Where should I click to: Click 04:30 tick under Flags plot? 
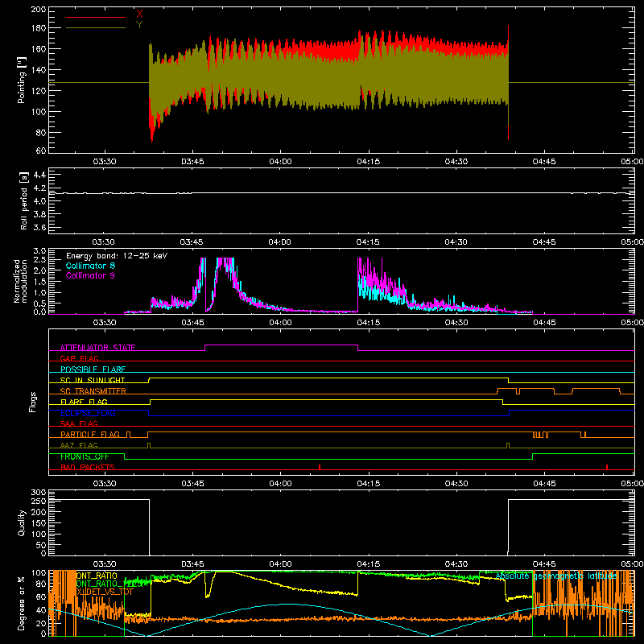pos(456,484)
